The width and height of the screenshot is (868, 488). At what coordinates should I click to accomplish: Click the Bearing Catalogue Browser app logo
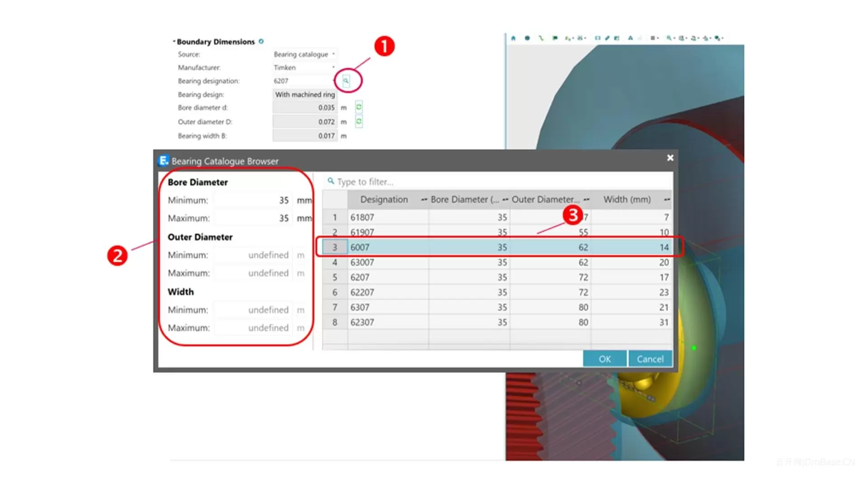coord(164,160)
